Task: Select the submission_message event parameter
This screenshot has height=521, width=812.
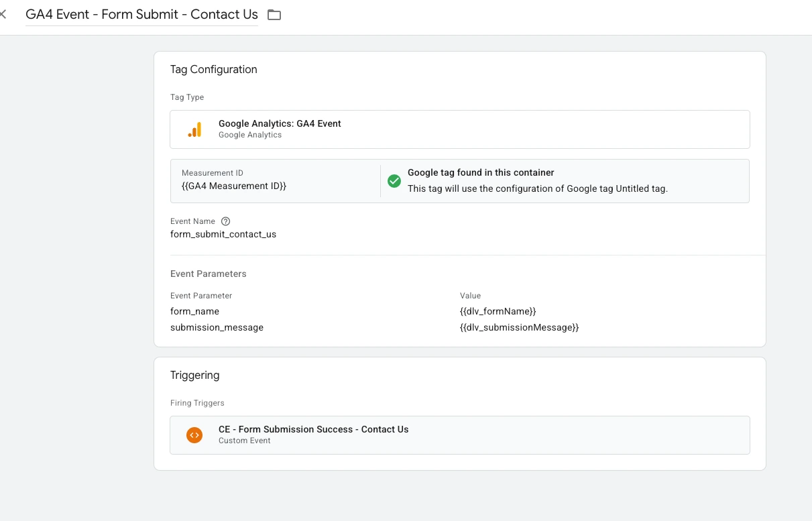Action: pyautogui.click(x=217, y=328)
